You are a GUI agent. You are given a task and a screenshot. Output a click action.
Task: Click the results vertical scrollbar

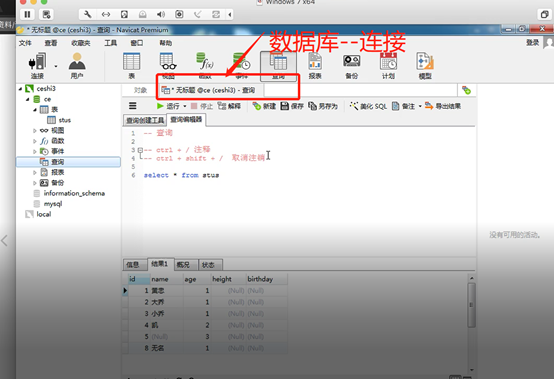tap(471, 306)
